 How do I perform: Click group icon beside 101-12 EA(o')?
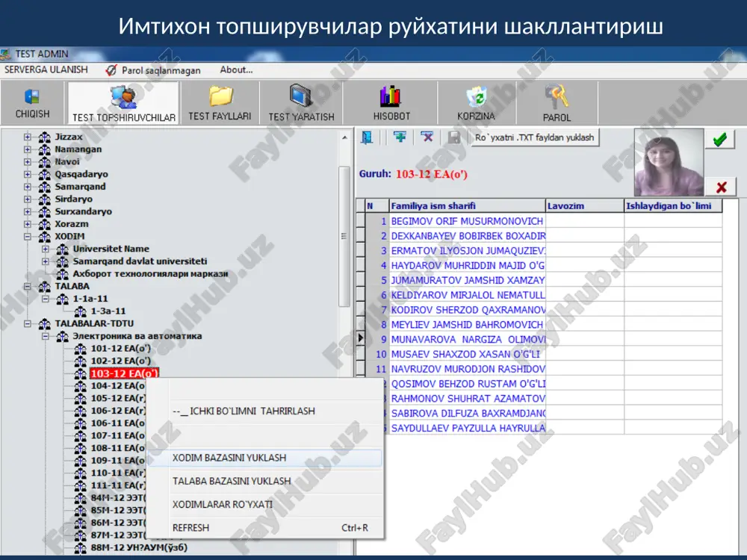point(81,349)
